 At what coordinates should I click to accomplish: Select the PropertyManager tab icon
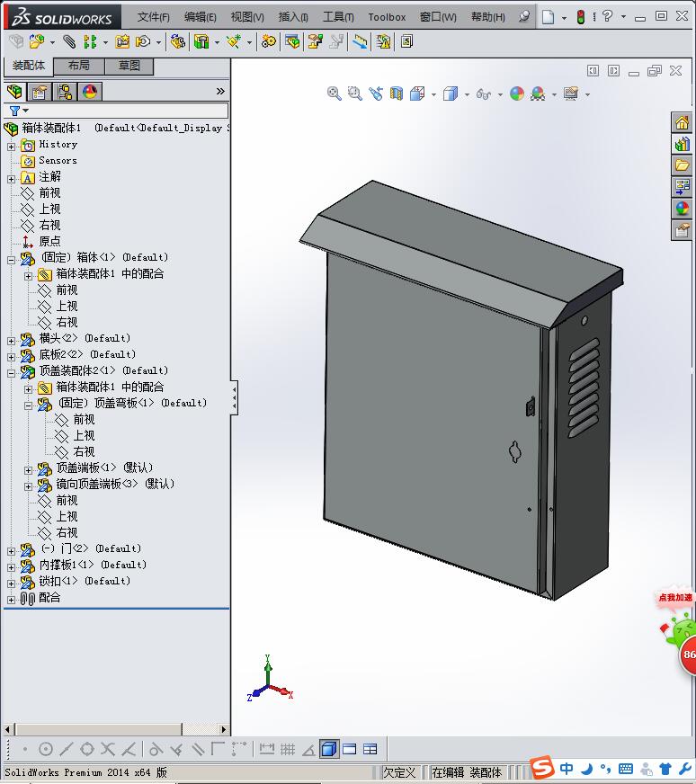coord(40,92)
